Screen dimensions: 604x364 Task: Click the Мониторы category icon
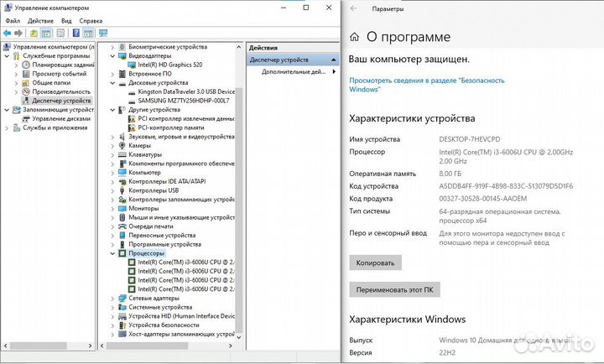122,208
